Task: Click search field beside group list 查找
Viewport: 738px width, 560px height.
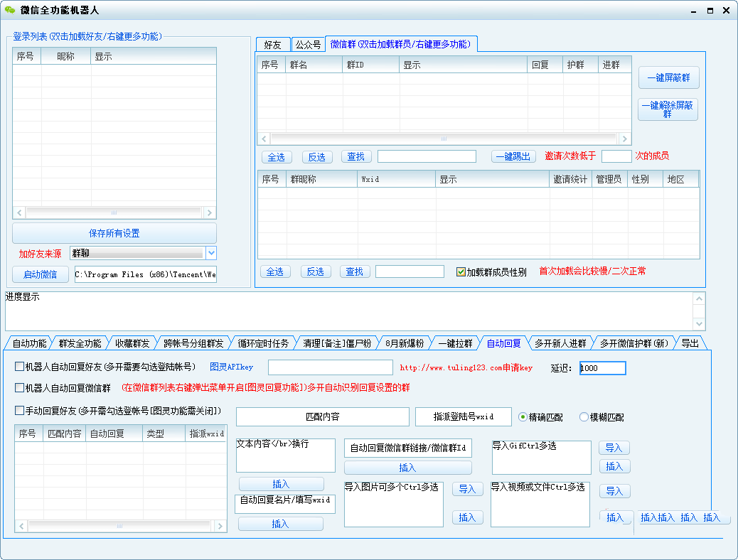Action: pyautogui.click(x=427, y=156)
